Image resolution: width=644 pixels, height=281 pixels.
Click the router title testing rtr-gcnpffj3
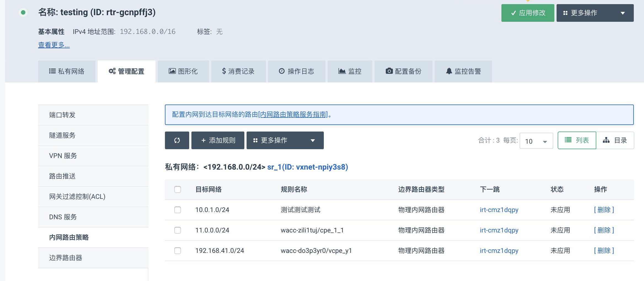97,12
